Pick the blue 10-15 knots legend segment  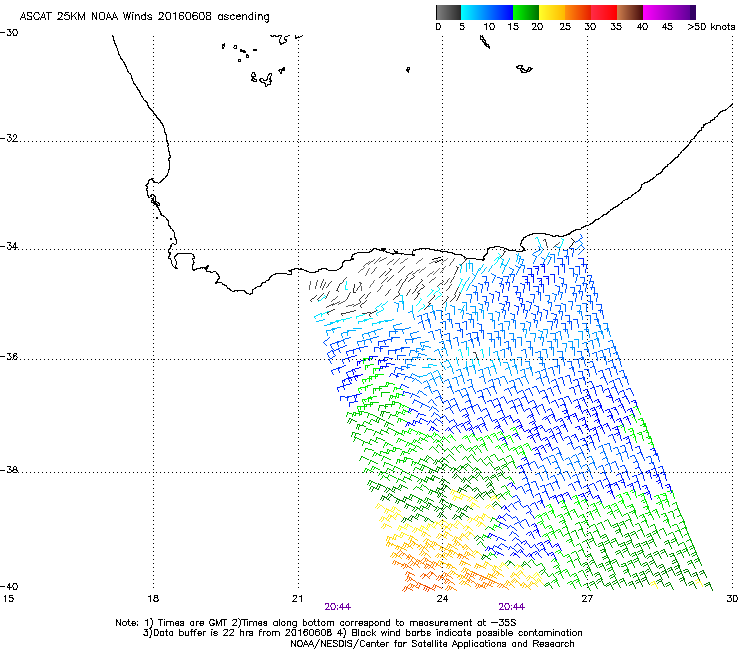click(500, 12)
